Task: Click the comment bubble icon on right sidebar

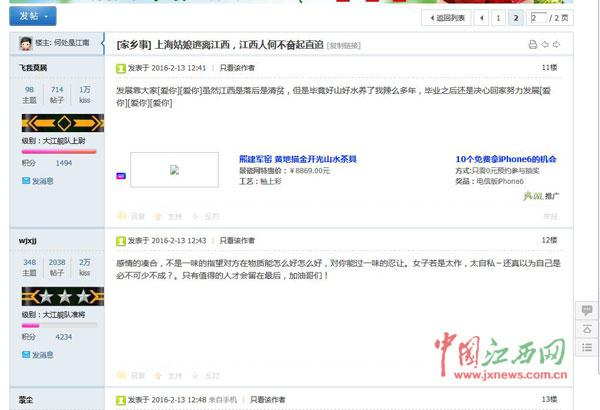Action: tap(586, 311)
